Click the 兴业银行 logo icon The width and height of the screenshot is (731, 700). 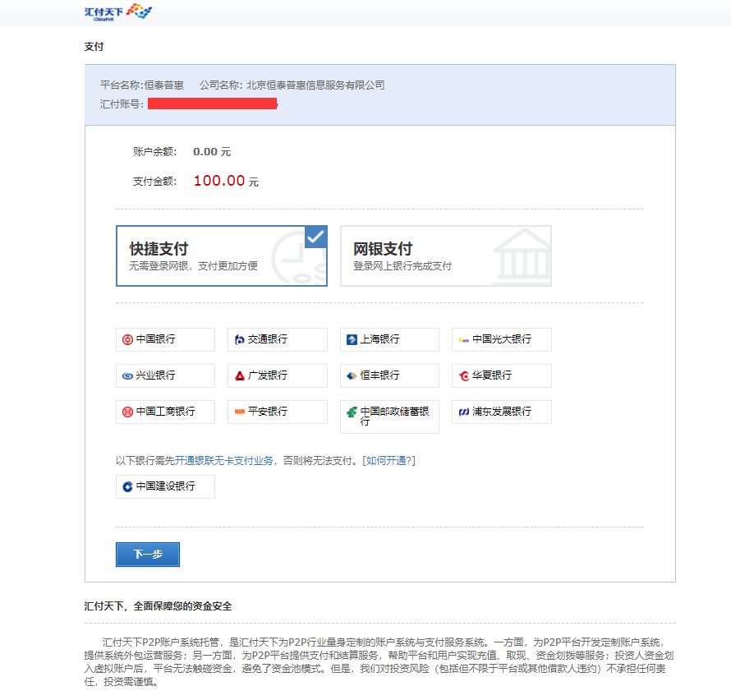127,376
